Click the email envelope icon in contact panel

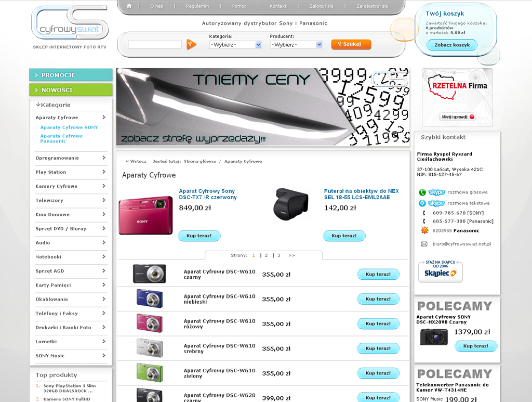pyautogui.click(x=424, y=244)
